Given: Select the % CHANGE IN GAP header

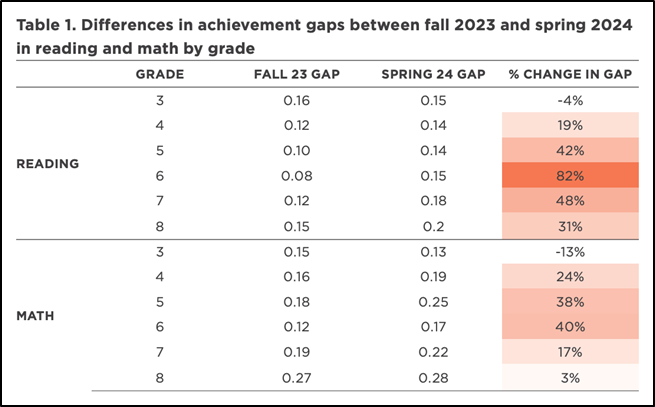Looking at the screenshot, I should point(571,74).
